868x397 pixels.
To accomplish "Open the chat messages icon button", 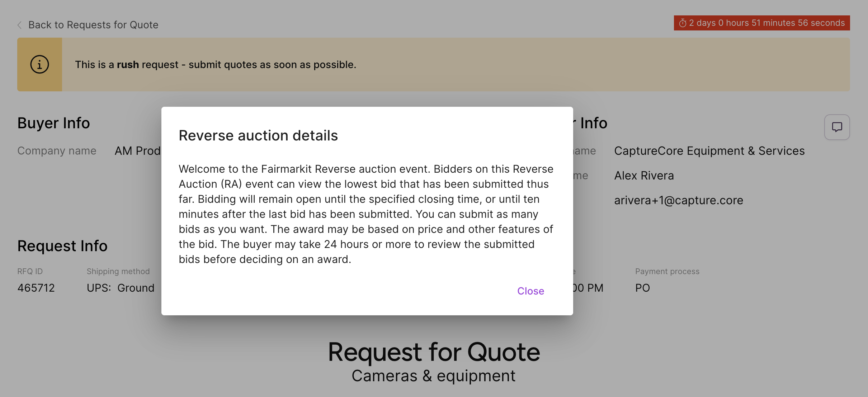I will 837,127.
